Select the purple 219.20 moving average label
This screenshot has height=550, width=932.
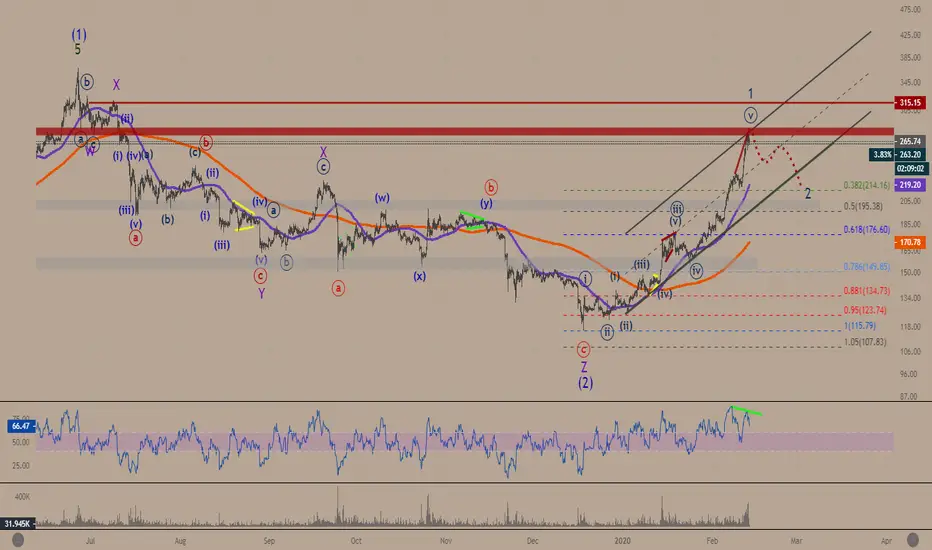909,185
